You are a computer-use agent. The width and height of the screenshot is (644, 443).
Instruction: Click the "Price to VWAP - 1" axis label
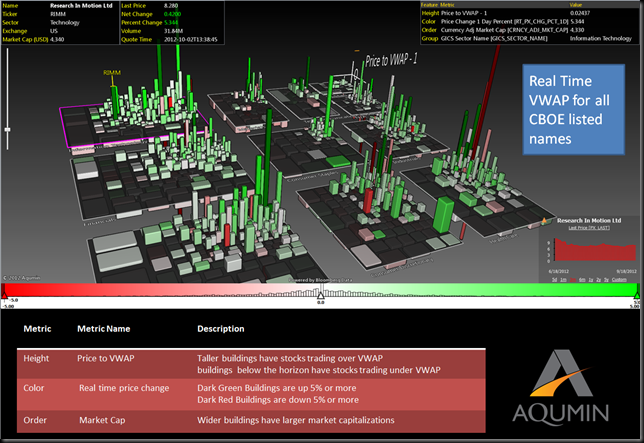pos(391,60)
